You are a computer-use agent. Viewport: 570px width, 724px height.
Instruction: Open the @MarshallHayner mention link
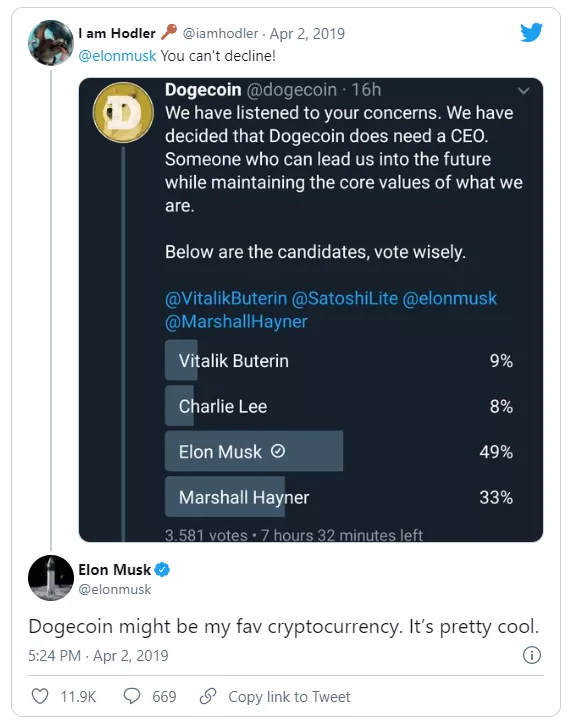tap(236, 322)
